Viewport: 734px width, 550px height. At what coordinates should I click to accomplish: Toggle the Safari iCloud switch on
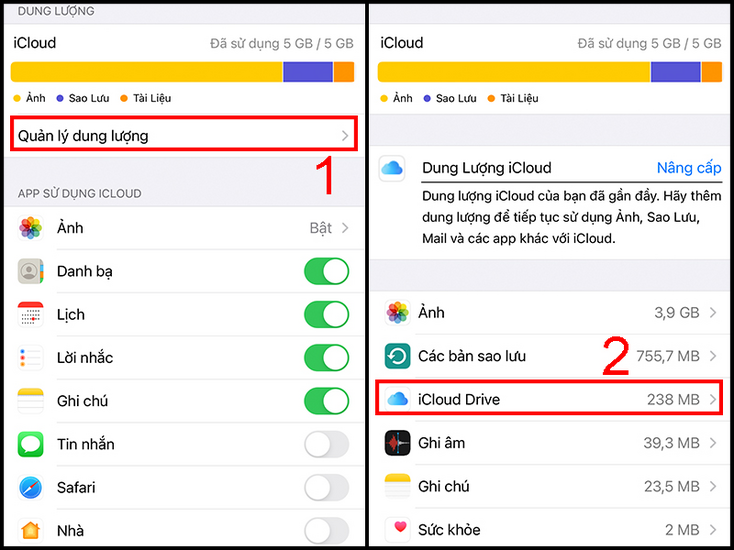point(327,487)
